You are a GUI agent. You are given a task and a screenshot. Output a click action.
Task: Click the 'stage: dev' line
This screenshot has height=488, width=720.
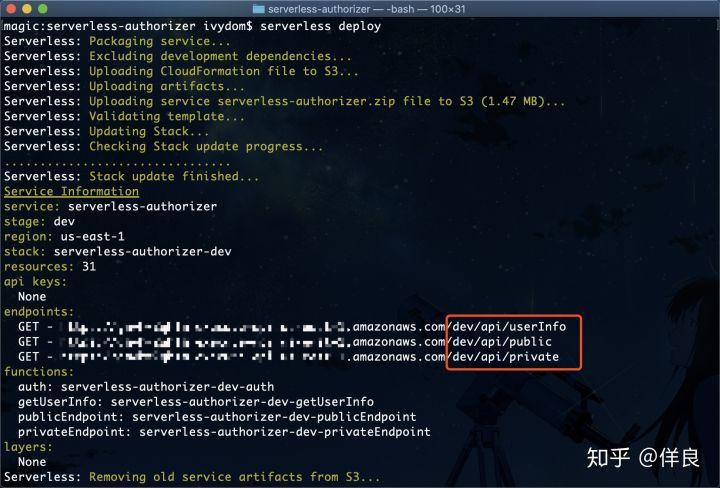pyautogui.click(x=39, y=222)
